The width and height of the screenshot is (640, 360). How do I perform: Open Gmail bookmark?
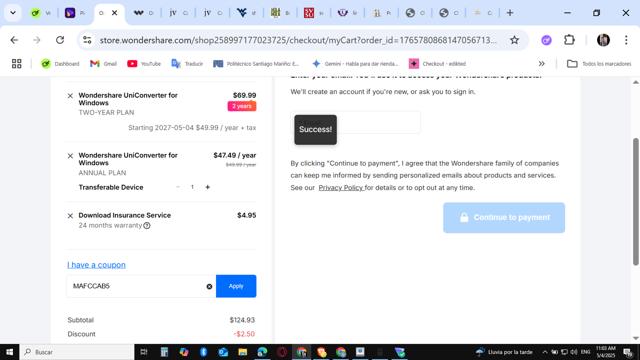click(x=103, y=64)
